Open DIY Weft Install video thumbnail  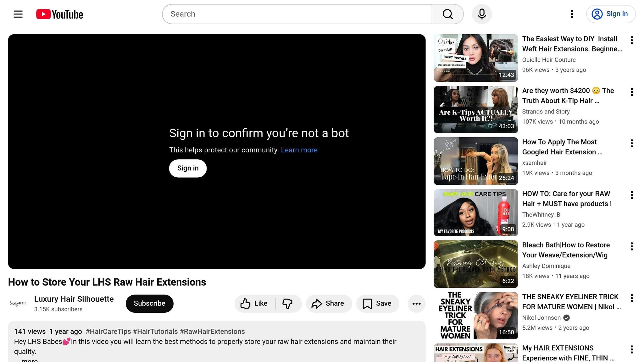tap(476, 58)
